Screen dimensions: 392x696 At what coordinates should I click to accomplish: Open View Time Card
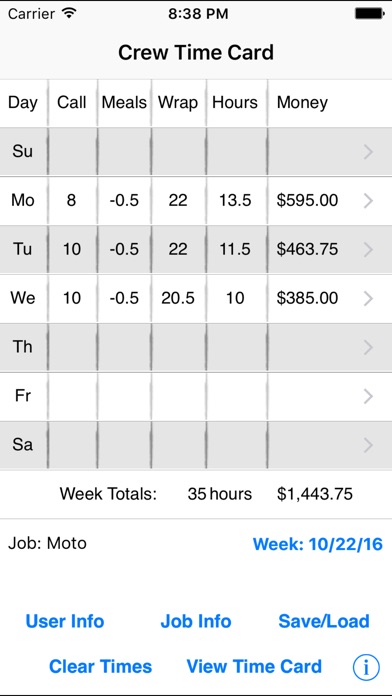[254, 667]
